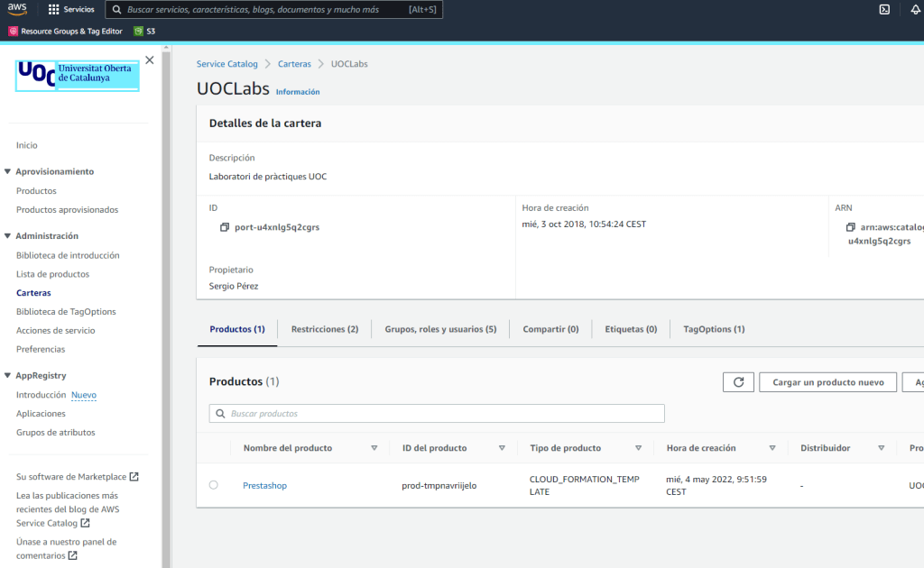This screenshot has width=924, height=568.
Task: Open AppRegistry Introducción link
Action: (41, 394)
